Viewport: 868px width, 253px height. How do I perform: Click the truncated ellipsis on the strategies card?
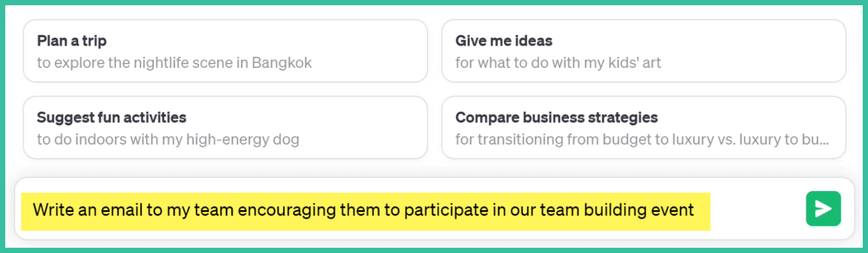[x=823, y=141]
